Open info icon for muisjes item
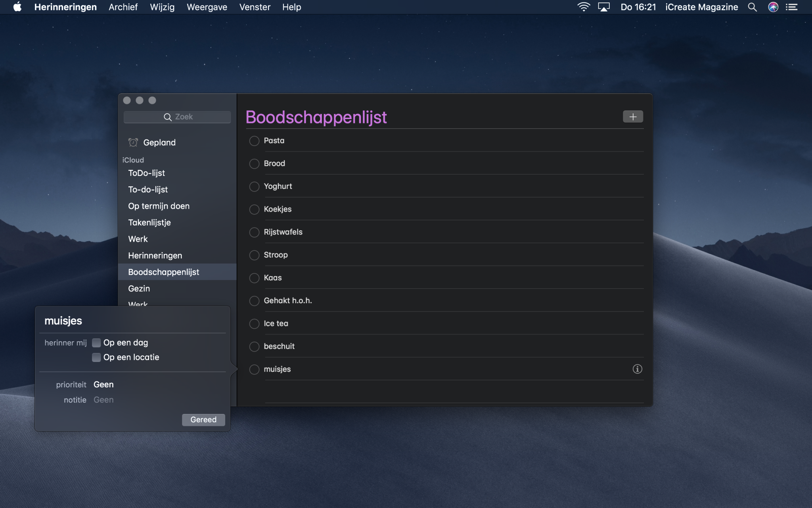Image resolution: width=812 pixels, height=508 pixels. pyautogui.click(x=637, y=369)
